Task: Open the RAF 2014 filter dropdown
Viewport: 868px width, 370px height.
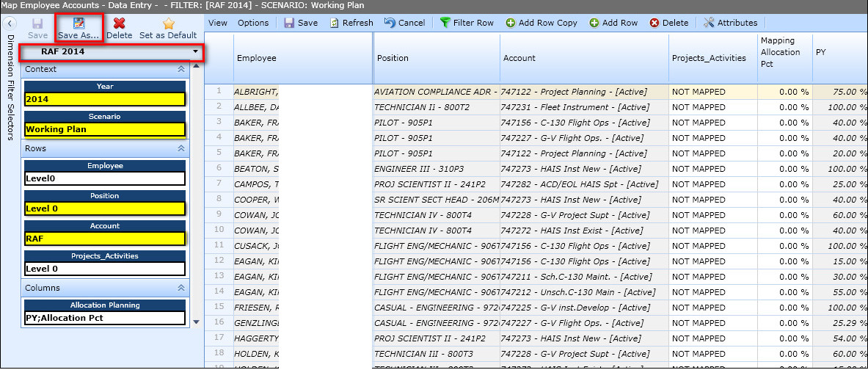Action: (x=195, y=52)
